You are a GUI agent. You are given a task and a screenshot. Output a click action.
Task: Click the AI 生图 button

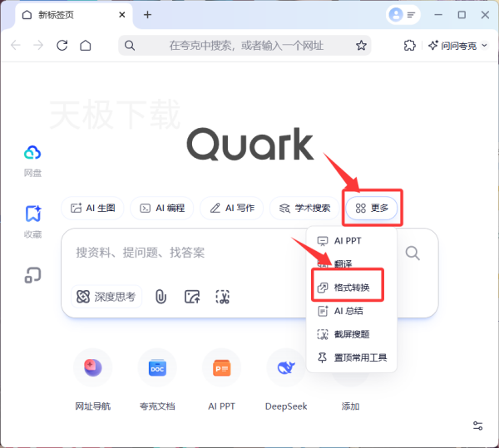[x=92, y=209]
